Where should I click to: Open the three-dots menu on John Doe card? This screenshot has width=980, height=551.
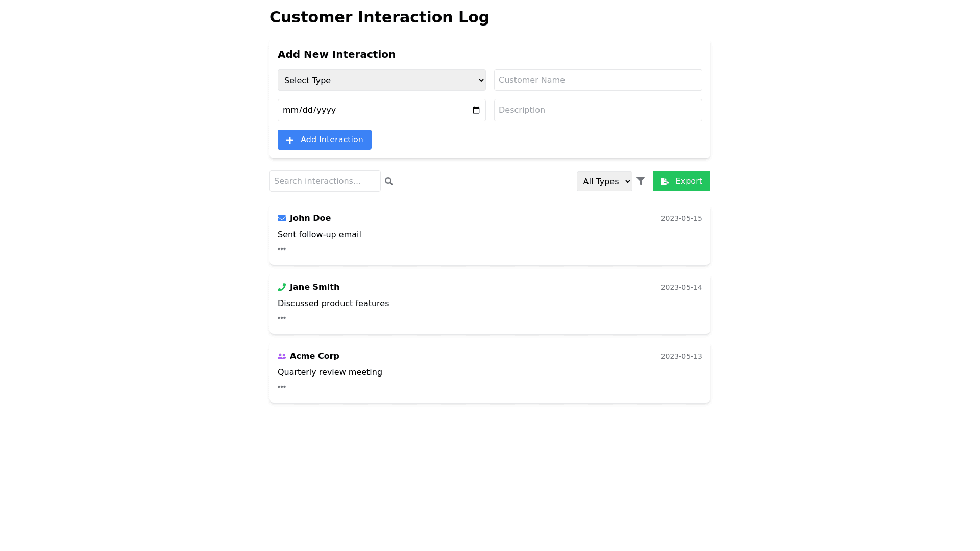[x=282, y=249]
